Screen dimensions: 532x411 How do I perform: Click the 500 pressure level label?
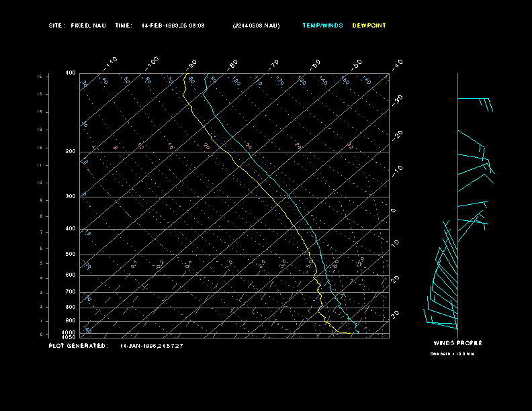tap(71, 255)
